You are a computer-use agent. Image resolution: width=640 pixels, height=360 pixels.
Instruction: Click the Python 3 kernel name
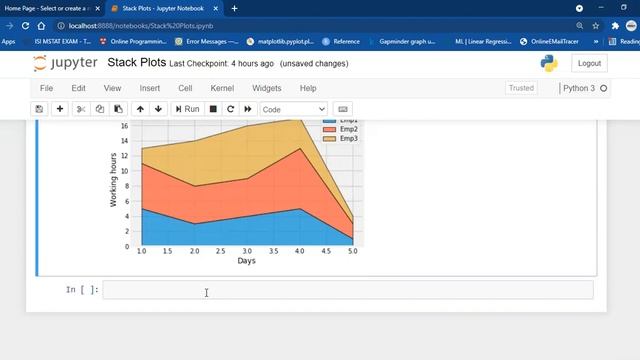pyautogui.click(x=578, y=88)
